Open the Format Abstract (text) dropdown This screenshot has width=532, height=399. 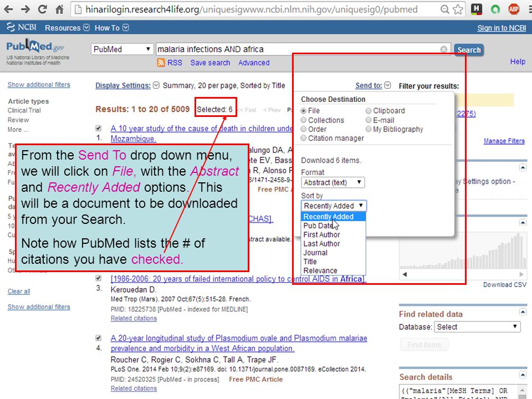click(x=333, y=182)
